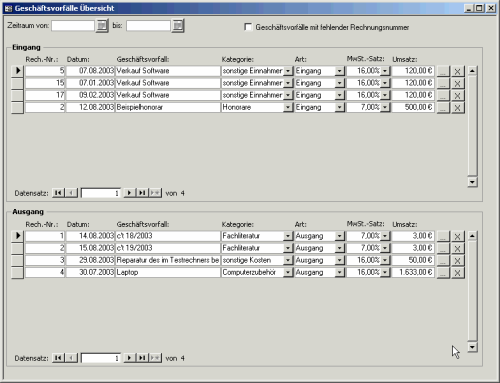Open calendar picker for Zeitraum von

102,26
